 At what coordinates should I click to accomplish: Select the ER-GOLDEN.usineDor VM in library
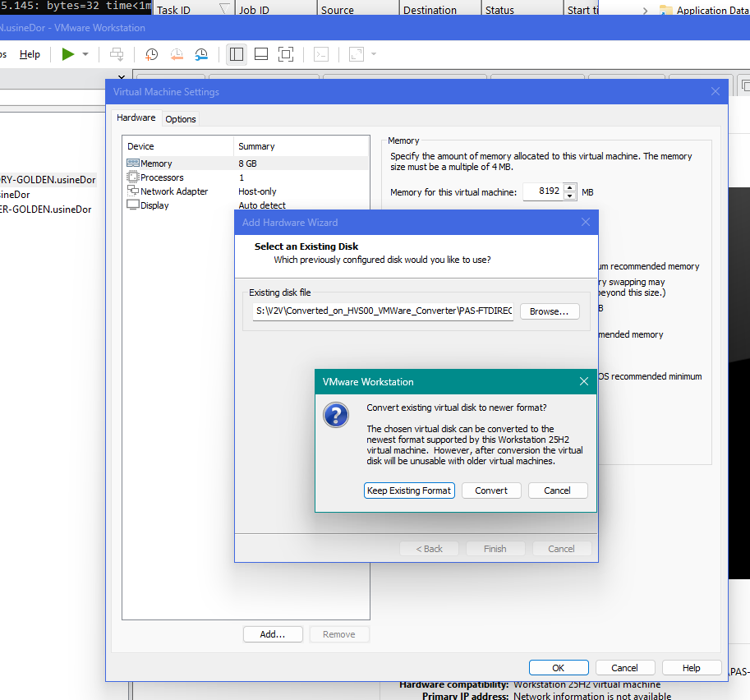(x=46, y=210)
